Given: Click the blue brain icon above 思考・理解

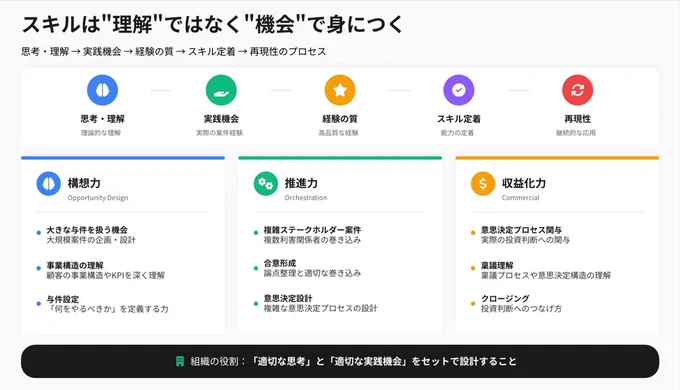Looking at the screenshot, I should tap(102, 90).
